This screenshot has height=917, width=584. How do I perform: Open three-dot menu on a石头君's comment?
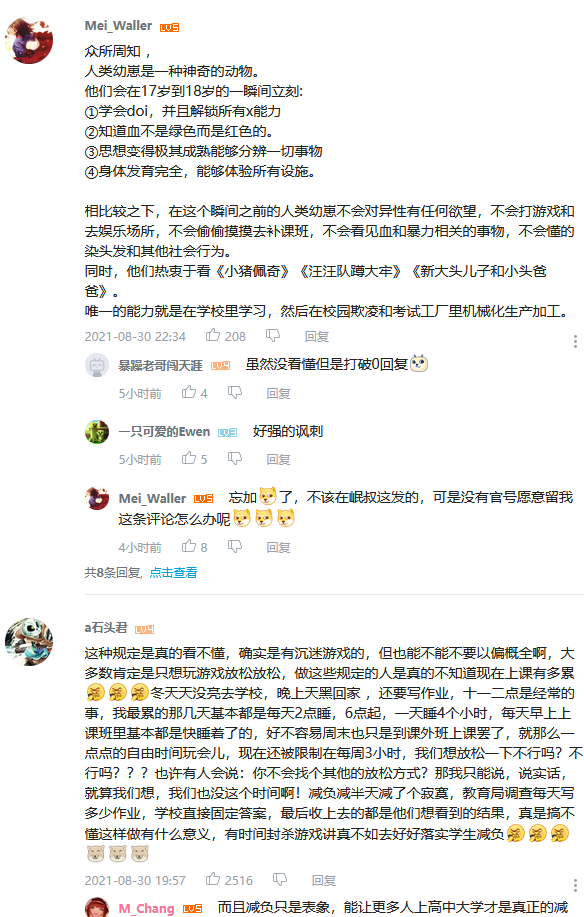[575, 885]
